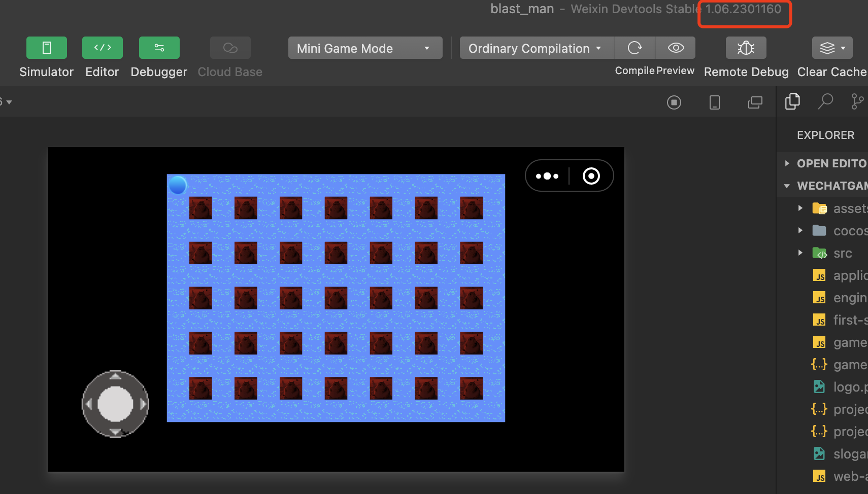Viewport: 868px width, 494px height.
Task: Open the Clear Cache layers dropdown
Action: click(832, 48)
